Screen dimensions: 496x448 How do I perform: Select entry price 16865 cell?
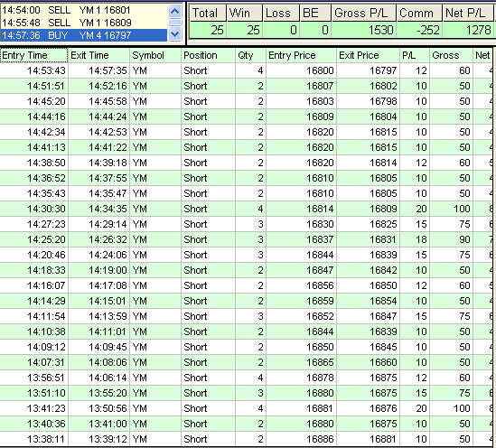point(301,362)
